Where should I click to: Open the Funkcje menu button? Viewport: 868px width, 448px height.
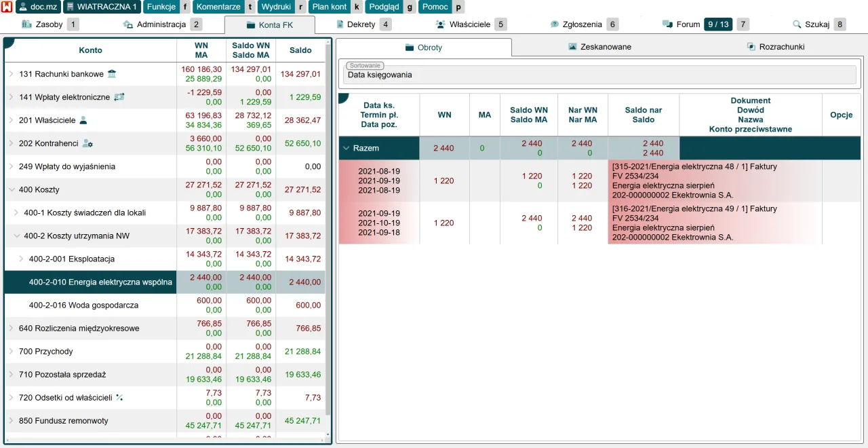click(x=160, y=7)
